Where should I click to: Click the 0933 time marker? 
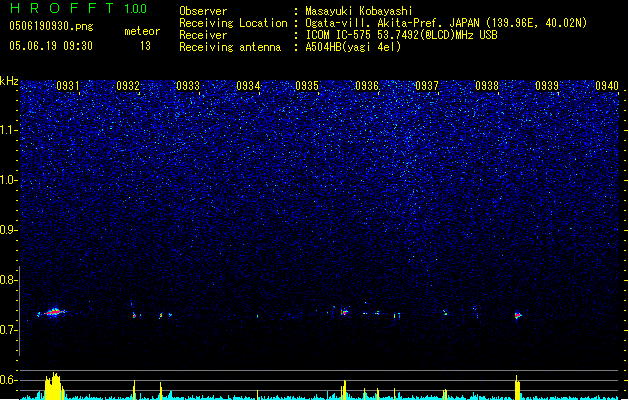pyautogui.click(x=188, y=86)
